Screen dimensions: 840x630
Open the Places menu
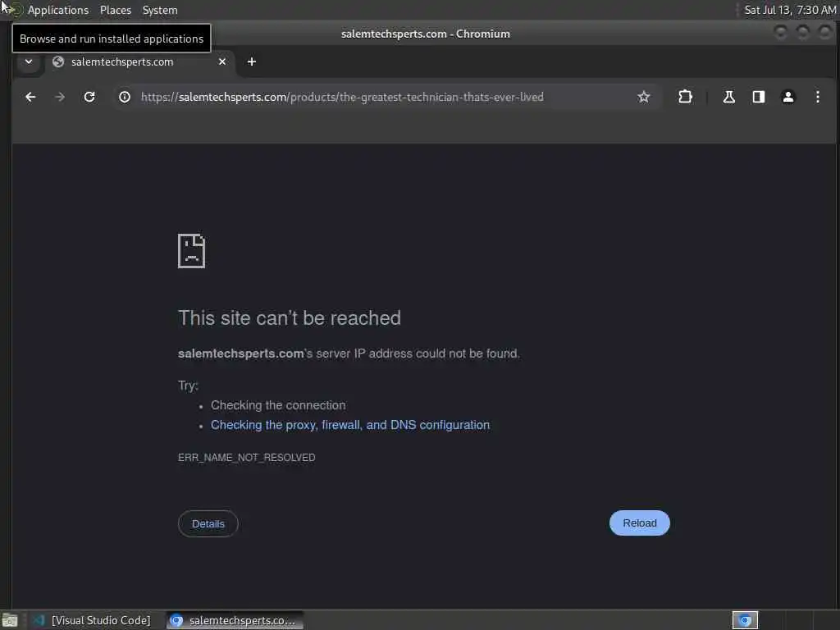116,10
